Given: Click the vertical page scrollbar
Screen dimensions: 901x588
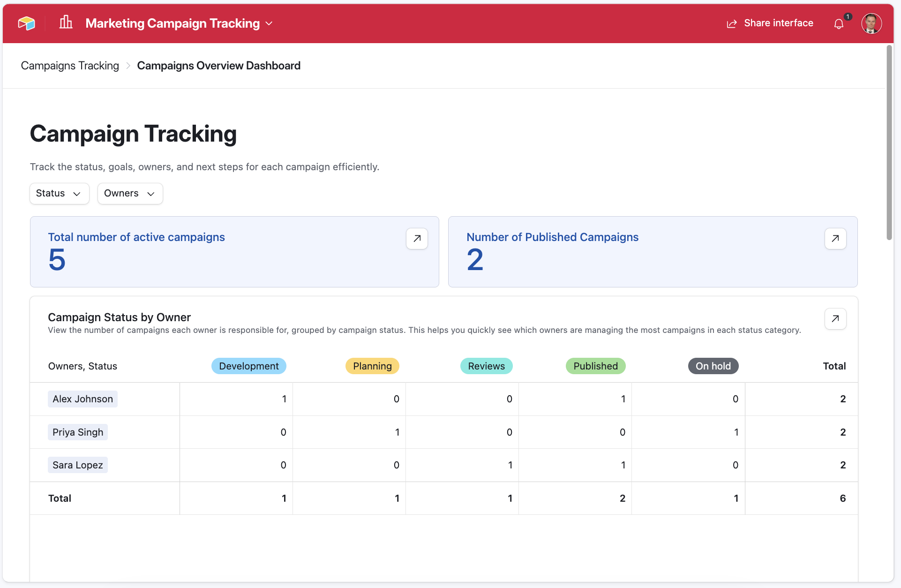Looking at the screenshot, I should 889,143.
